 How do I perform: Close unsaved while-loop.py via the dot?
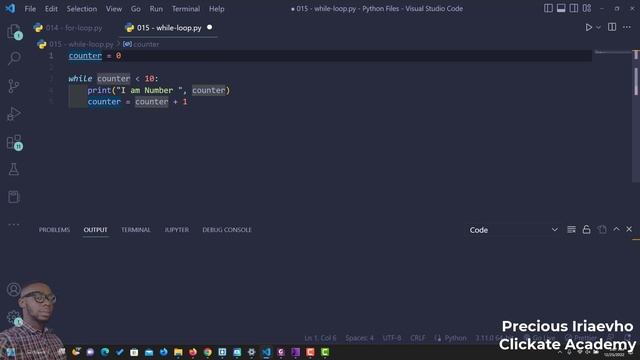[x=209, y=27]
